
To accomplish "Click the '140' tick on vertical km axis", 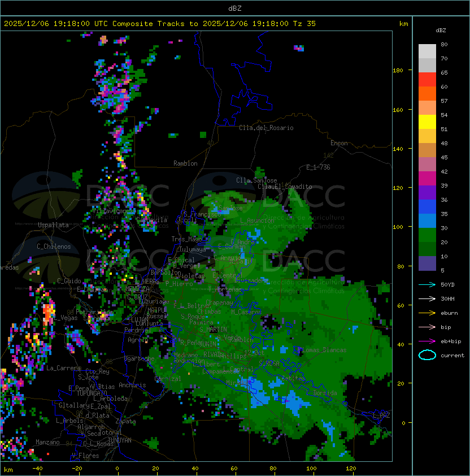I will (398, 149).
